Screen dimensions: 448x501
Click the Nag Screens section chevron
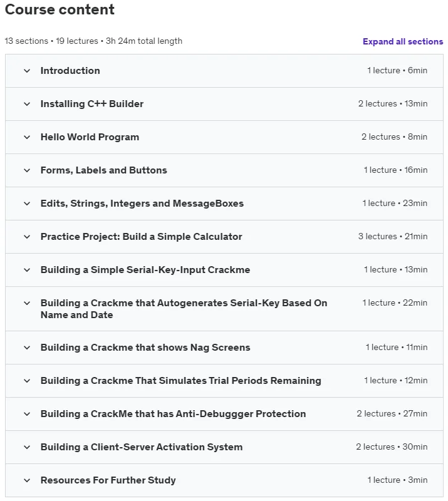pyautogui.click(x=27, y=348)
